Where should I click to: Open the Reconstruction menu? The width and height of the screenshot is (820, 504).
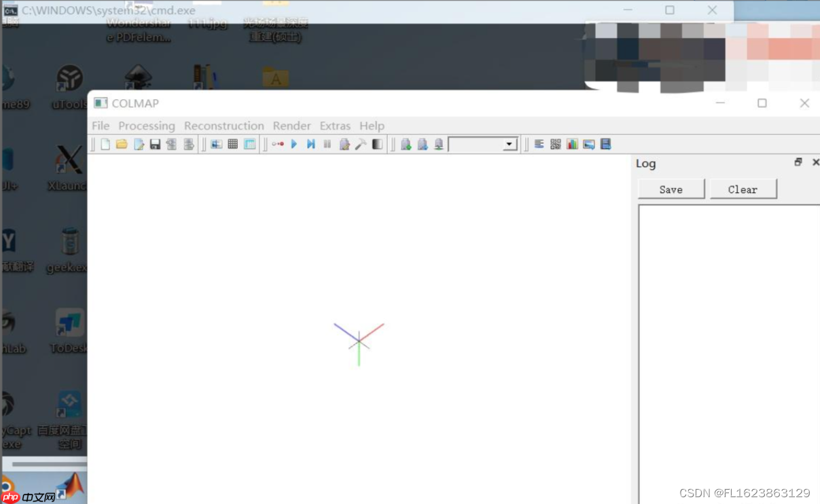pyautogui.click(x=224, y=126)
